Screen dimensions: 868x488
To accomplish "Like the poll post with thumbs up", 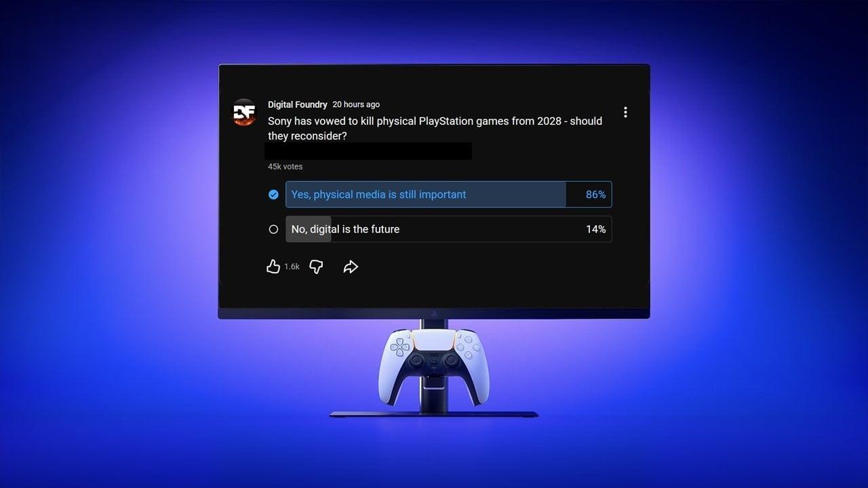I will (x=273, y=266).
